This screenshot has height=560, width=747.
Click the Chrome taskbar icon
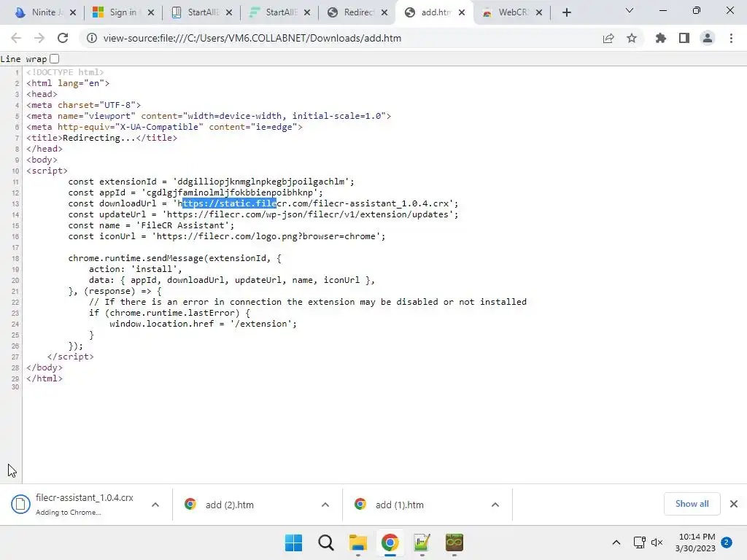click(x=390, y=542)
